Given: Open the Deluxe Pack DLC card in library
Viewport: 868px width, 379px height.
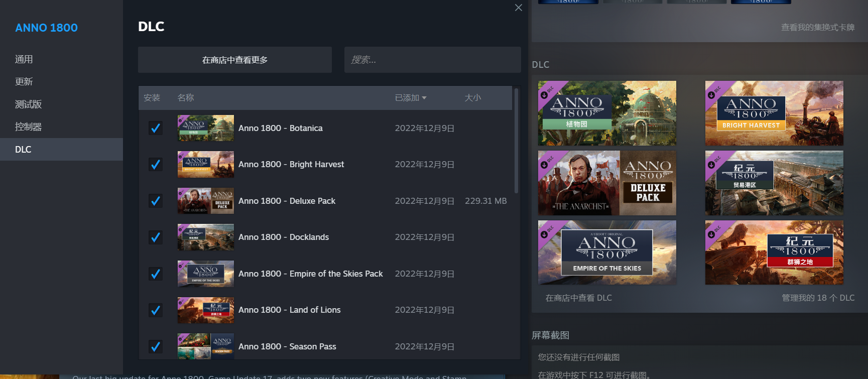Looking at the screenshot, I should [x=607, y=183].
